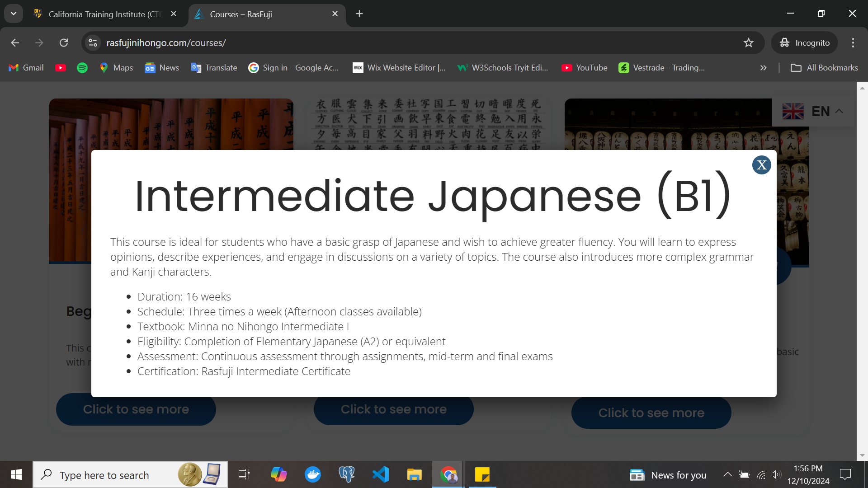Bookmark this page with the star icon
Screen dimensions: 868x488
click(x=749, y=42)
